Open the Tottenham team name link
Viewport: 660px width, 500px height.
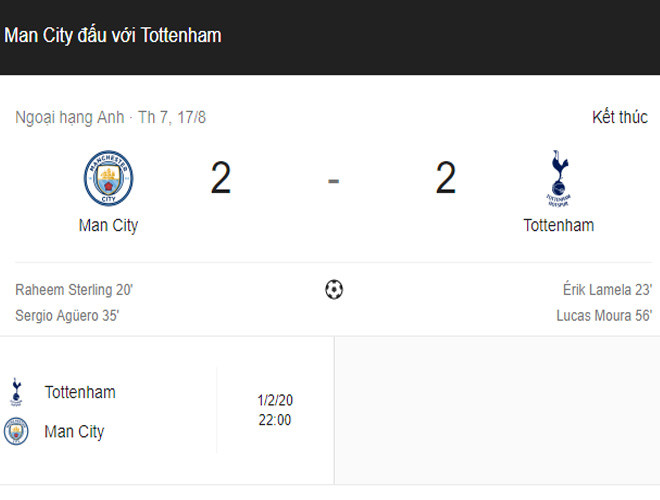coord(558,226)
